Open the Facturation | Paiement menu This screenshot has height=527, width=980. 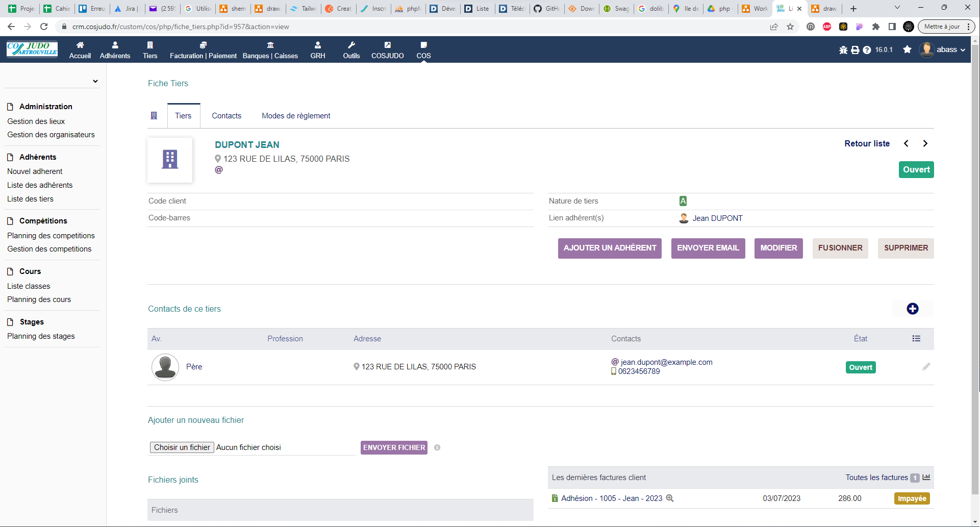click(x=203, y=50)
